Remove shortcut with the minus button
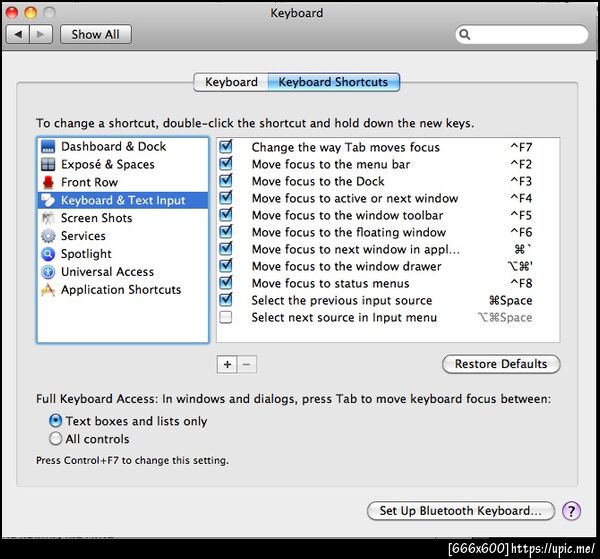This screenshot has width=600, height=559. coord(247,364)
